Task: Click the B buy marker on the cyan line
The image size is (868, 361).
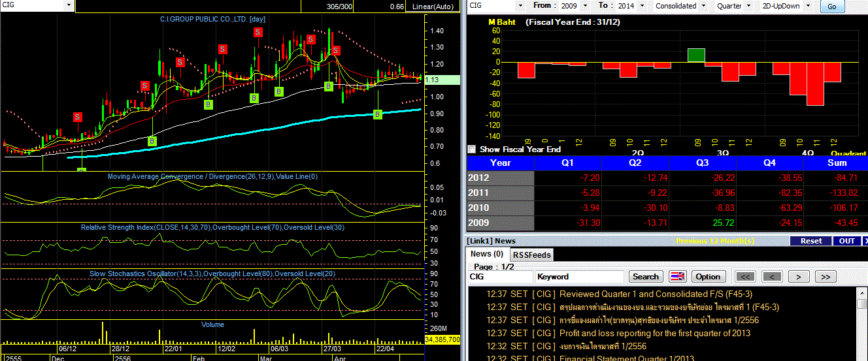Action: [377, 114]
